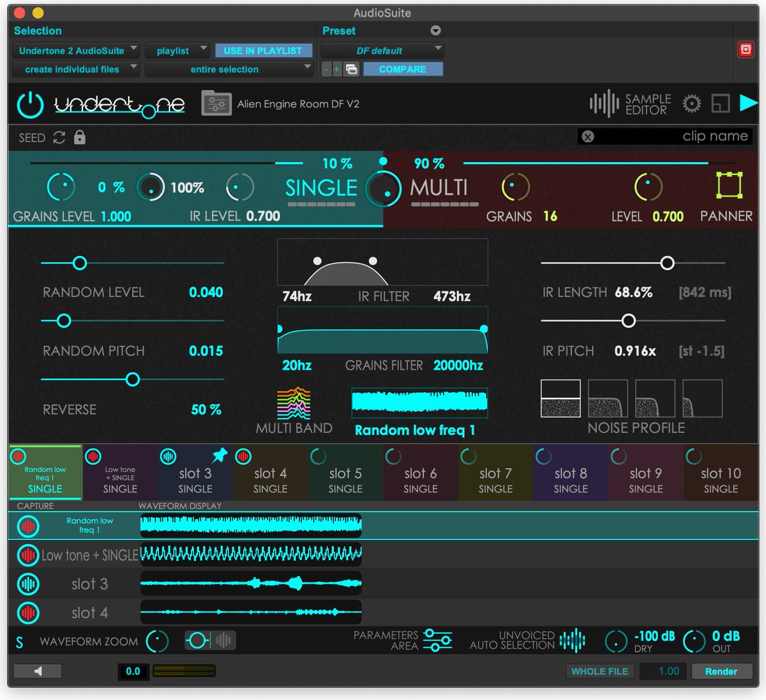Toggle Unvoiced Auto Selection icon
Screen dimensions: 766x700
point(573,641)
